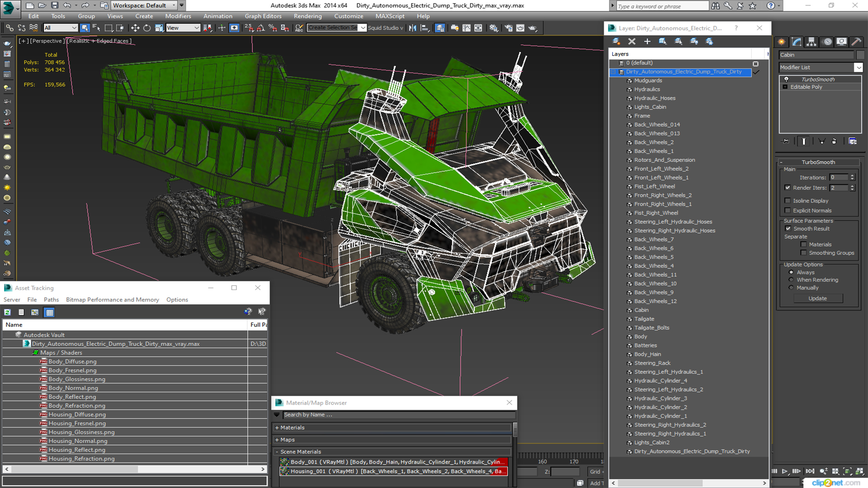Enable Explicit Normals checkbox
Image resolution: width=868 pixels, height=488 pixels.
pyautogui.click(x=788, y=211)
